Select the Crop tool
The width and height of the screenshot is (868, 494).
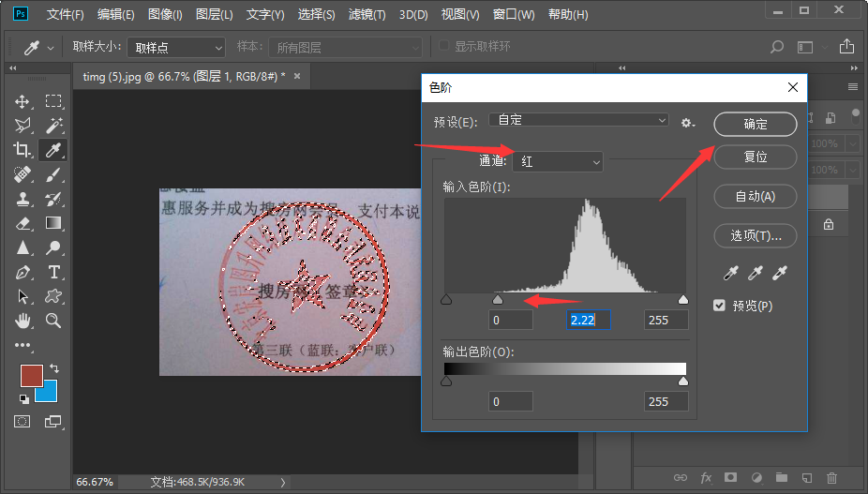[x=22, y=150]
